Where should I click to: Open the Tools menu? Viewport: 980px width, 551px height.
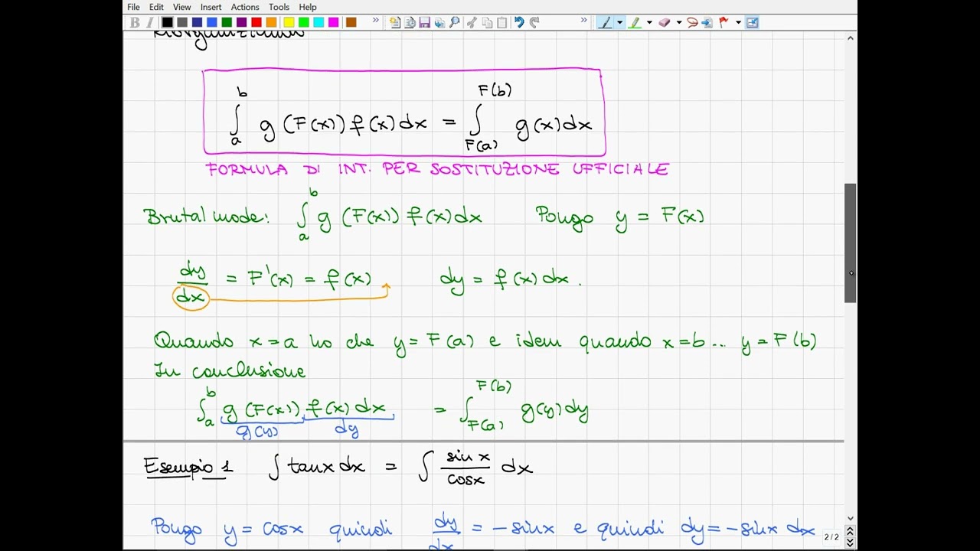(x=279, y=7)
